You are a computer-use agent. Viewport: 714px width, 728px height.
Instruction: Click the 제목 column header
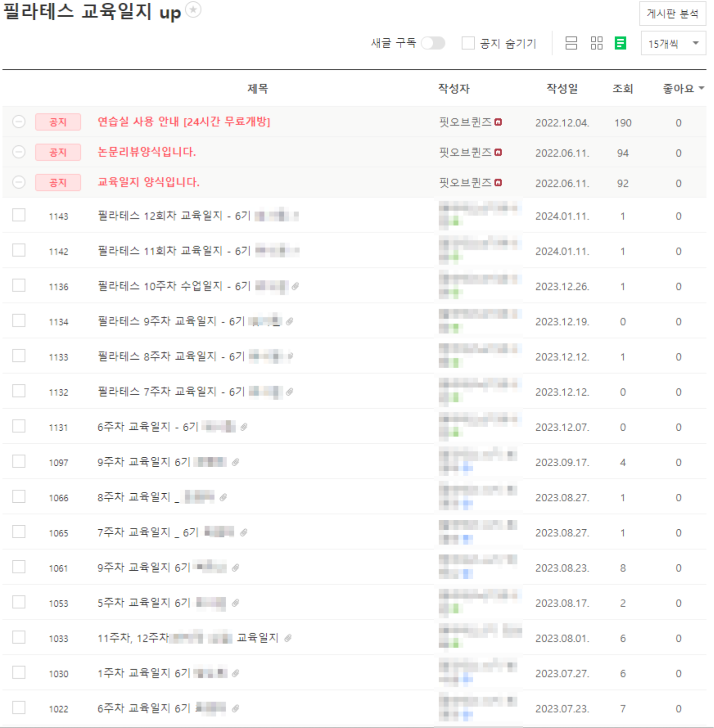pyautogui.click(x=258, y=89)
